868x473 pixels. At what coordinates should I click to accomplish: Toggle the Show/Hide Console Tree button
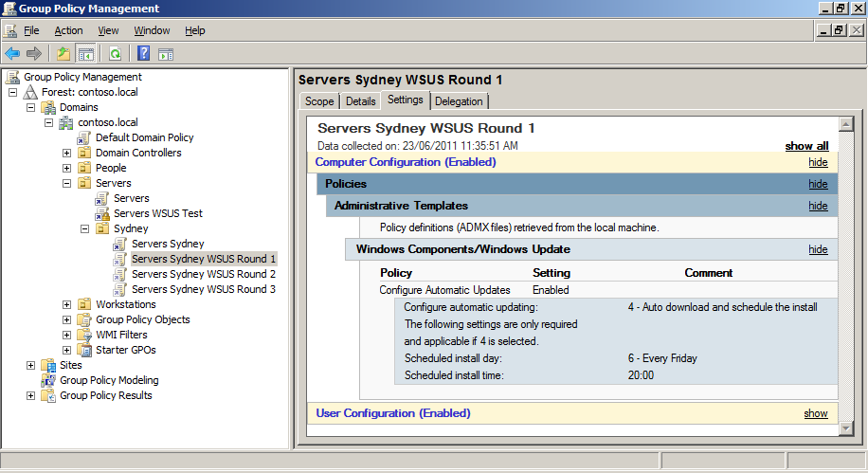coord(85,53)
